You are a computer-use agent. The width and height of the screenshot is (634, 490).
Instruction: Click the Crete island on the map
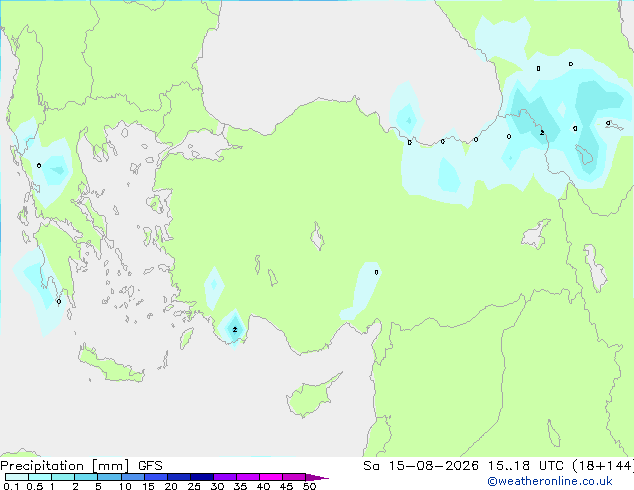[111, 365]
